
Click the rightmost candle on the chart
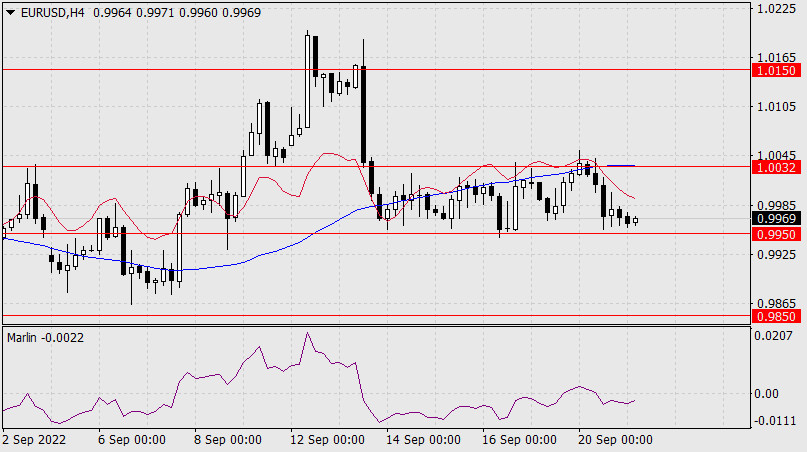point(635,220)
